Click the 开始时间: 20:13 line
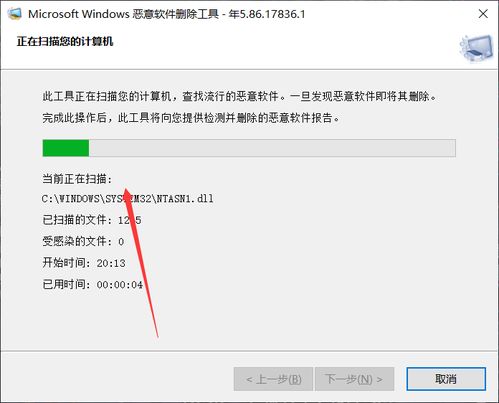 [84, 263]
